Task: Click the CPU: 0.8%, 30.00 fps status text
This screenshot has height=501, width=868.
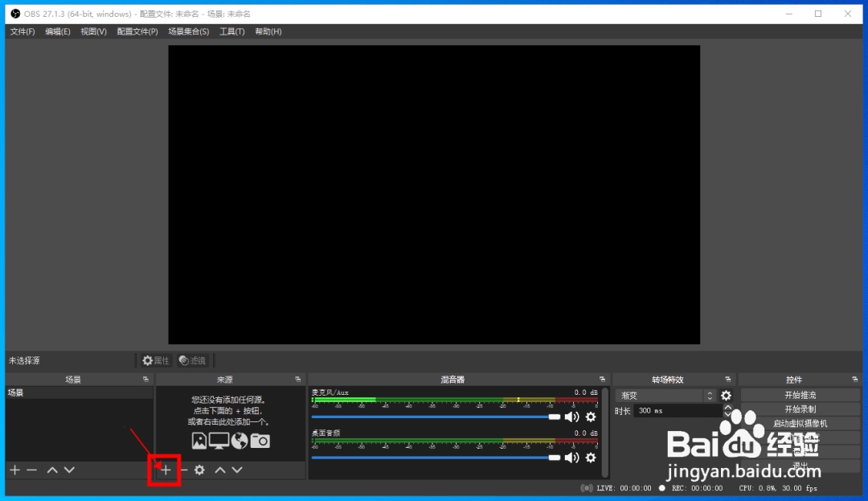Action: click(x=778, y=488)
